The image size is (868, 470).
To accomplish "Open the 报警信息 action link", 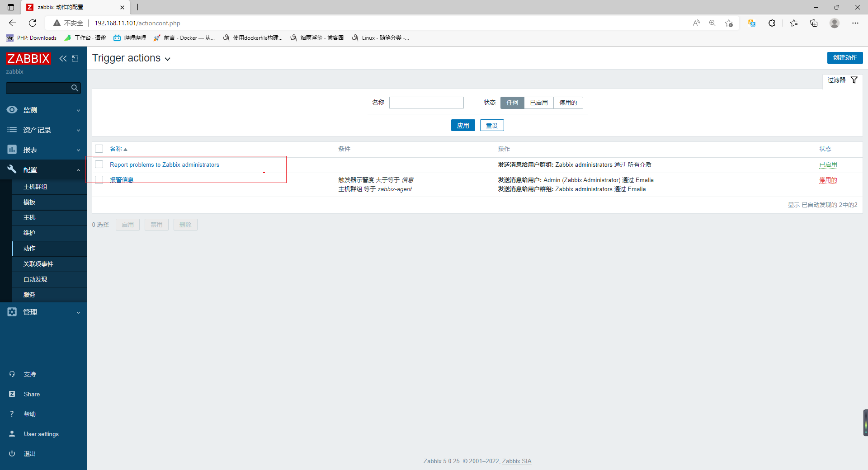I will tap(122, 180).
